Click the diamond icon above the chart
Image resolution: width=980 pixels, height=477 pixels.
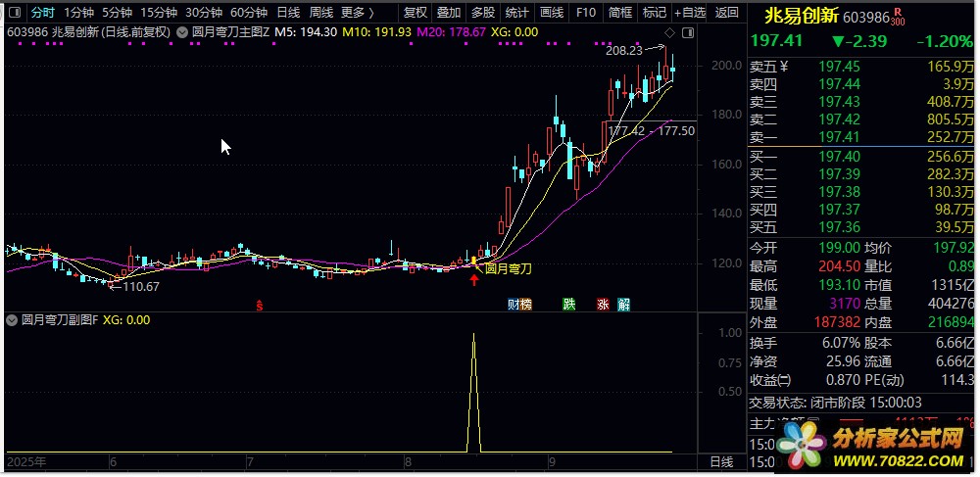tap(670, 32)
